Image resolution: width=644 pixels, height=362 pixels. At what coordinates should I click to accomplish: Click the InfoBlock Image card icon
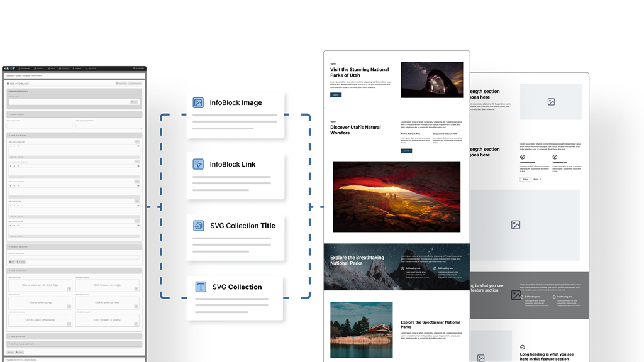(x=198, y=102)
